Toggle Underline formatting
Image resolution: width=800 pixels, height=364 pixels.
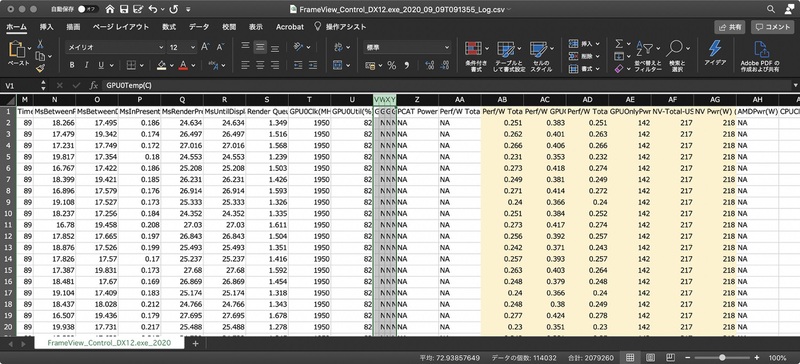(x=101, y=65)
